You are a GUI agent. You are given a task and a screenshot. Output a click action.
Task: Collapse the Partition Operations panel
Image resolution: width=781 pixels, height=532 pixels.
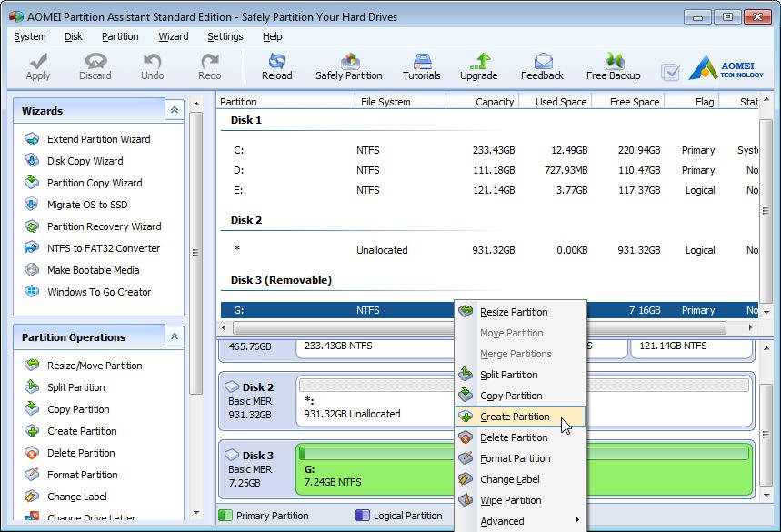pyautogui.click(x=175, y=336)
